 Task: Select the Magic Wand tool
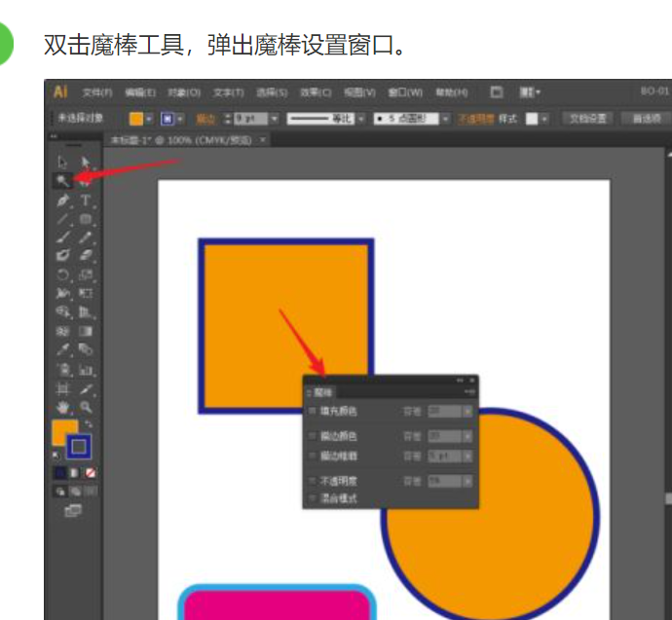coord(62,180)
